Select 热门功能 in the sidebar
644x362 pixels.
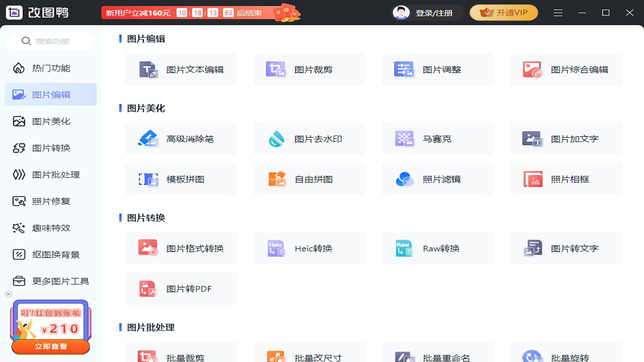pos(50,68)
